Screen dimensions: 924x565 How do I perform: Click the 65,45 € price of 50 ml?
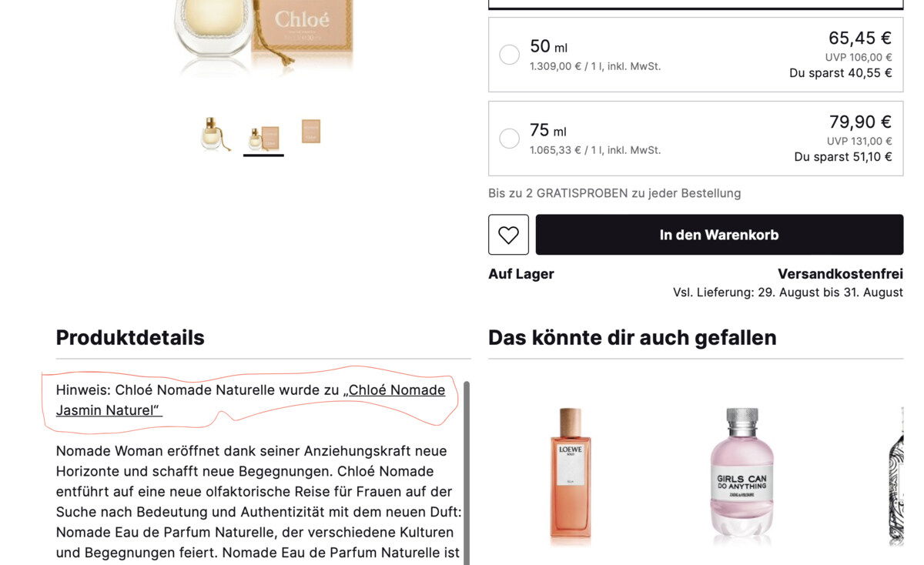click(859, 38)
